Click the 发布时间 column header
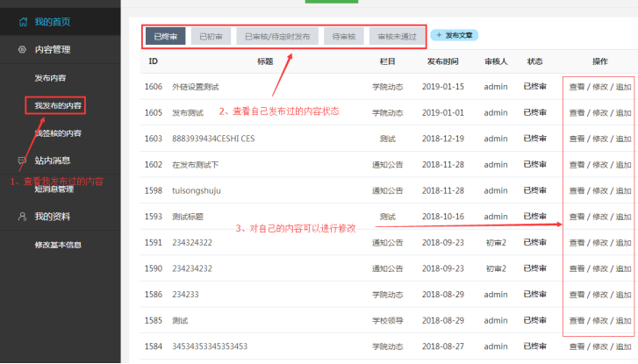Screen dimensions: 638x364 (441, 61)
